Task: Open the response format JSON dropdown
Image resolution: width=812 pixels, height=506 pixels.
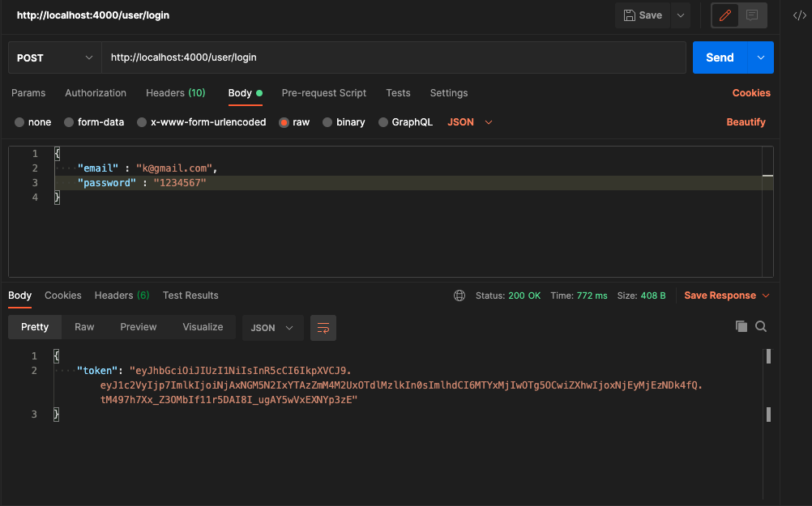Action: (x=272, y=328)
